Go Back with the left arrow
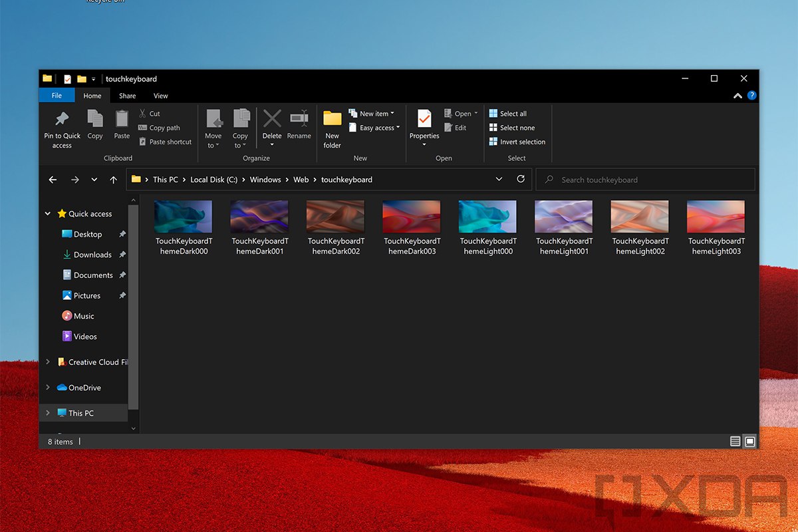 pyautogui.click(x=53, y=180)
